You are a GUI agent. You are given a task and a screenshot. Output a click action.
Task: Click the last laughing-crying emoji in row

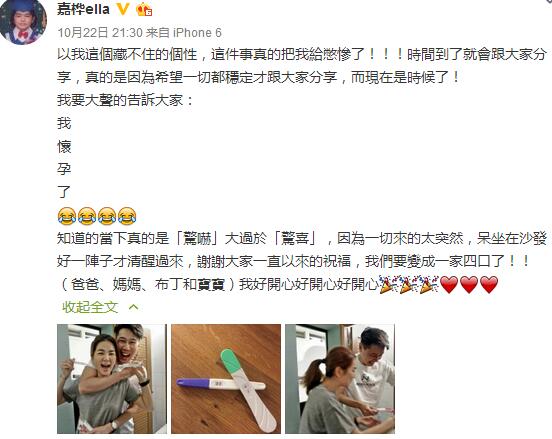coord(127,216)
